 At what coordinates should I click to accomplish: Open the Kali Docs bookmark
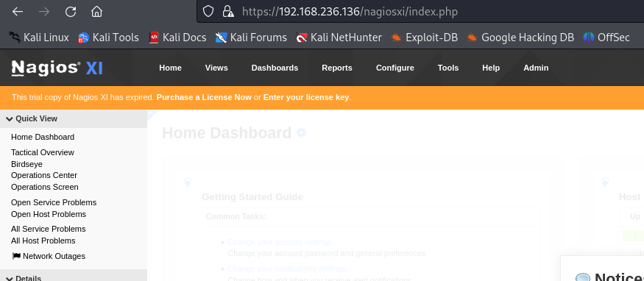(x=177, y=38)
